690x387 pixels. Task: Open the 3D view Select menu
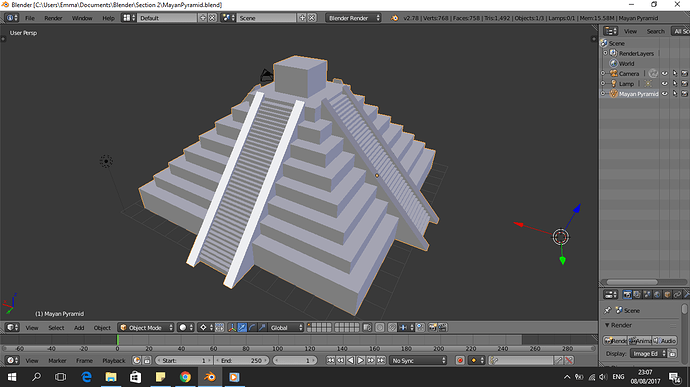pyautogui.click(x=56, y=328)
